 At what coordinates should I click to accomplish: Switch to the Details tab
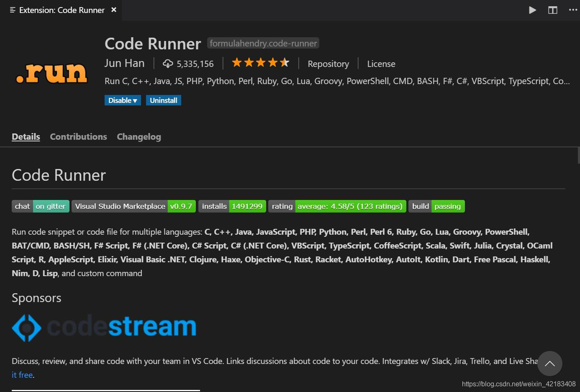tap(26, 137)
